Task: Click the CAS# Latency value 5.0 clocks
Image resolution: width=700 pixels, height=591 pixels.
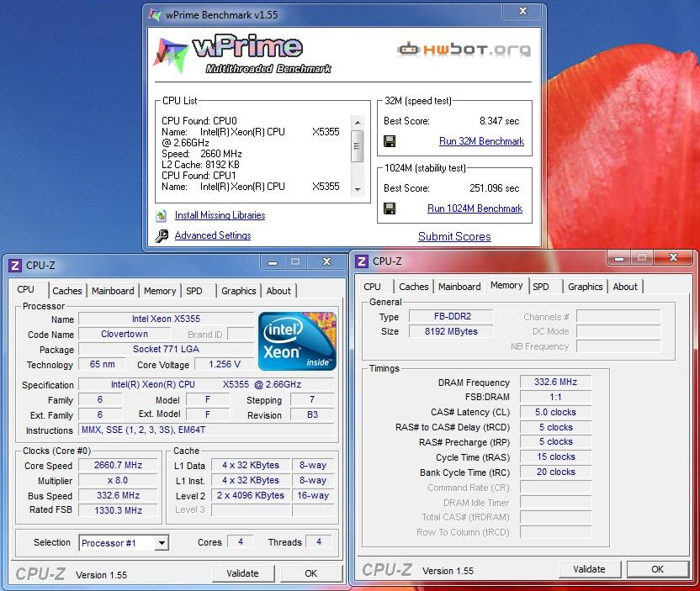Action: (x=556, y=412)
